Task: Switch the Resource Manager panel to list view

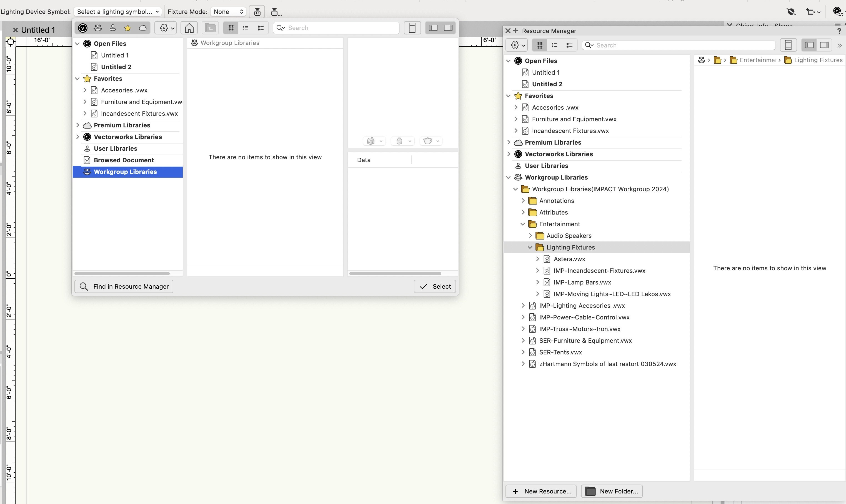Action: point(554,45)
